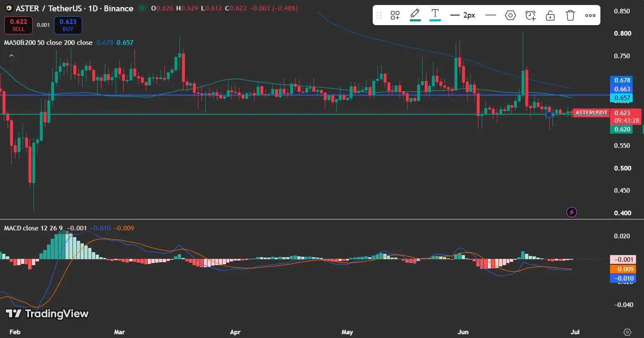644x338 pixels.
Task: Select the blue horizontal line anchor square
Action: (x=549, y=114)
